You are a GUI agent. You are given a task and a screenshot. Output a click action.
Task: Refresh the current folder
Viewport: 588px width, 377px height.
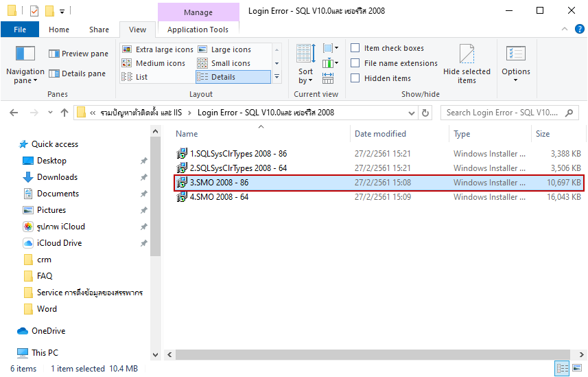425,113
